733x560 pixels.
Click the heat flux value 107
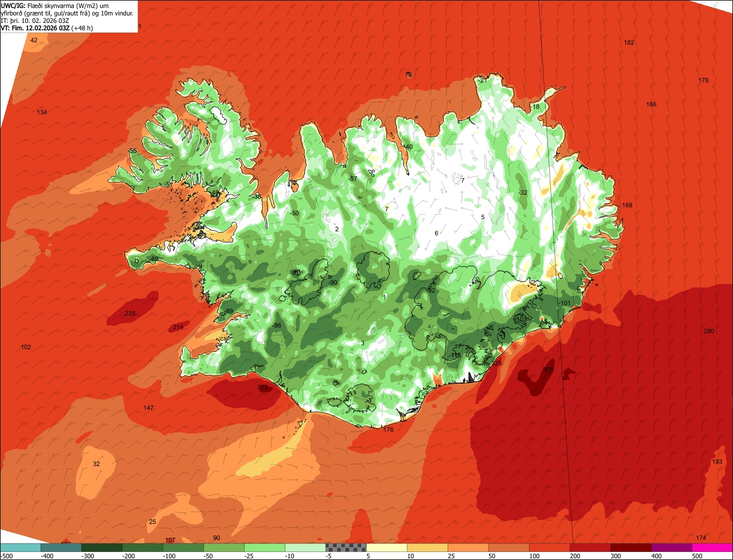pyautogui.click(x=170, y=540)
